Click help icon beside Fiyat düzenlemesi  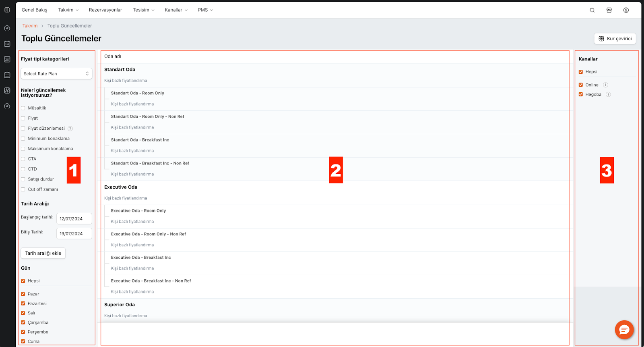[70, 129]
